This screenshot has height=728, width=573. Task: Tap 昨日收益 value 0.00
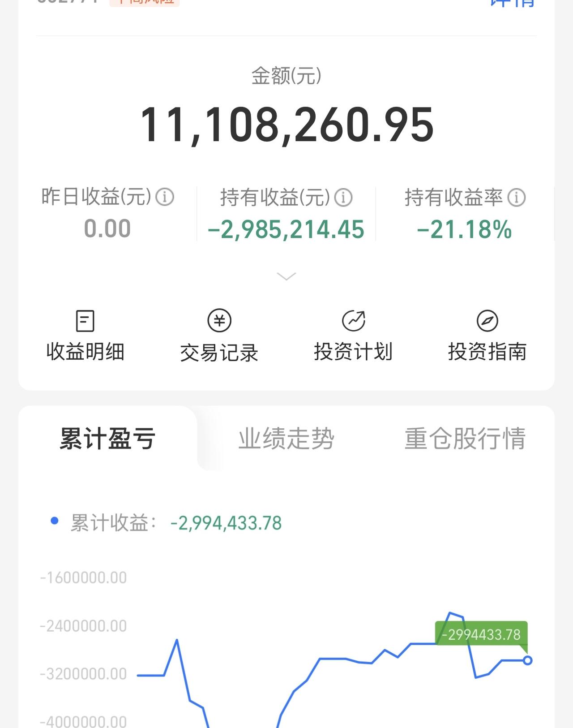point(107,228)
